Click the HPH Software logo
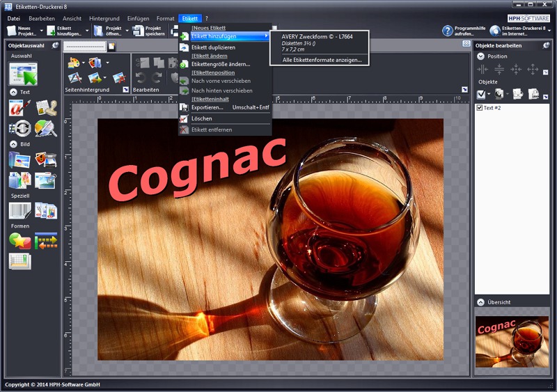The image size is (557, 392). pyautogui.click(x=528, y=19)
